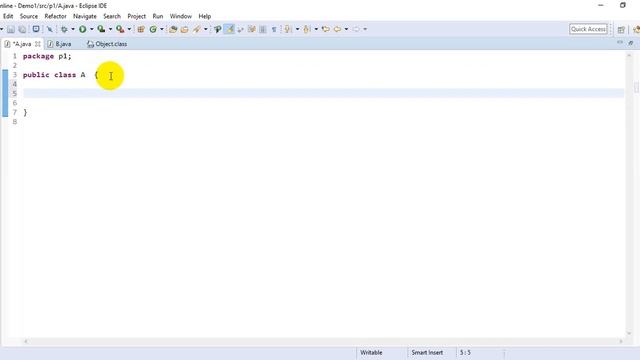This screenshot has width=640, height=360.
Task: Toggle the highlighted Mark Occurrences button
Action: [229, 29]
